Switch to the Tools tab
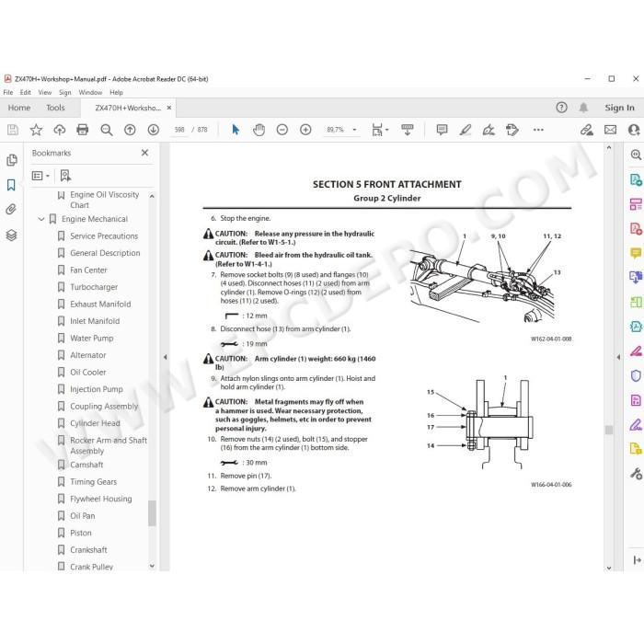Image resolution: width=644 pixels, height=644 pixels. pos(55,108)
